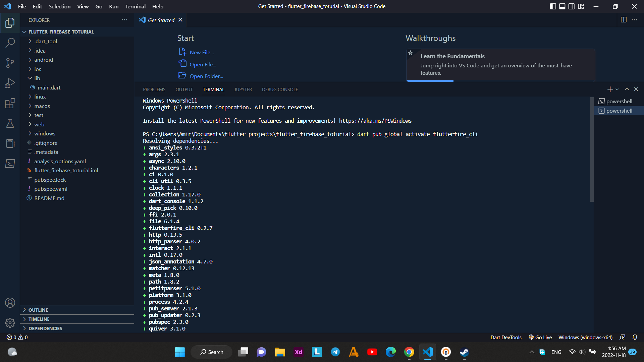This screenshot has height=362, width=644.
Task: Click Dart DevTools in status bar
Action: (506, 337)
